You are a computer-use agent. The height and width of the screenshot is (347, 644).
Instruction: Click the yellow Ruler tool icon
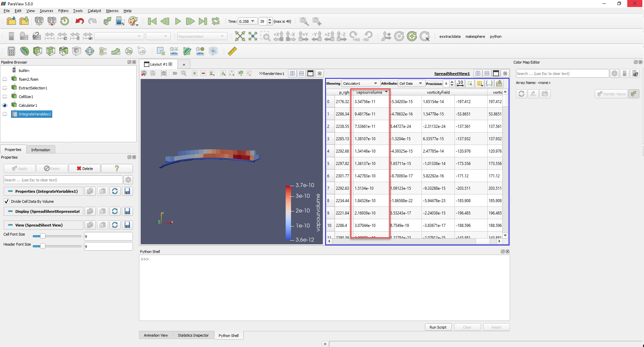pos(232,51)
